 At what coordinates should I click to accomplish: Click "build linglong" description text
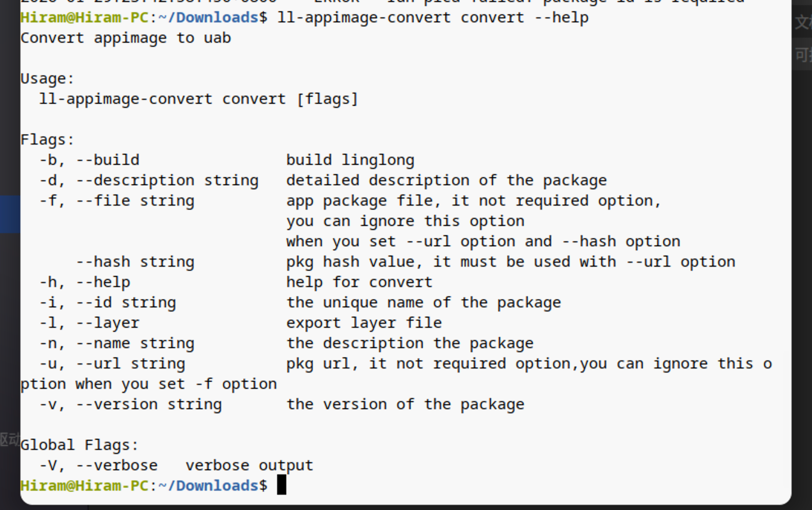click(350, 160)
